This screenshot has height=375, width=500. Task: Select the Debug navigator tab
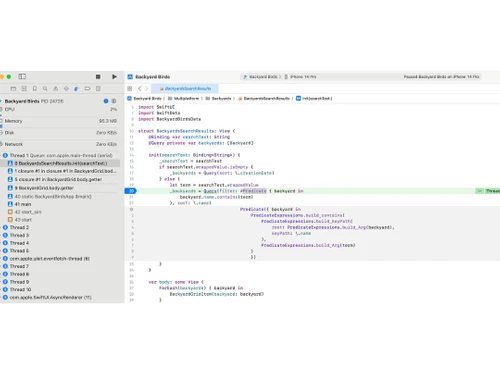76,89
